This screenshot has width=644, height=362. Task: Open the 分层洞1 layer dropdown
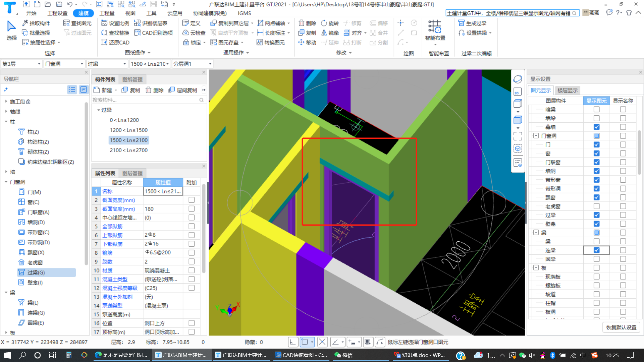pos(193,64)
